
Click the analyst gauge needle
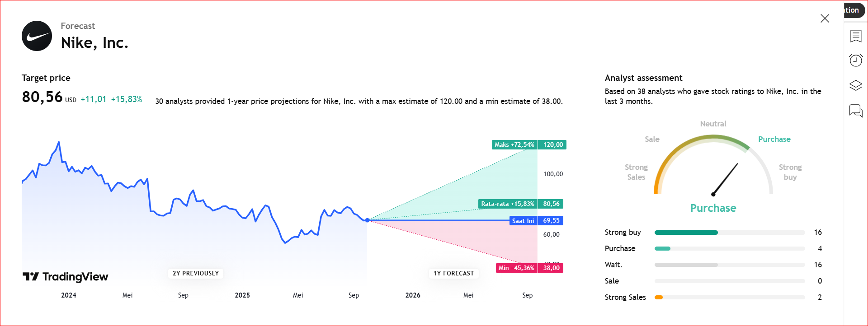(x=725, y=179)
